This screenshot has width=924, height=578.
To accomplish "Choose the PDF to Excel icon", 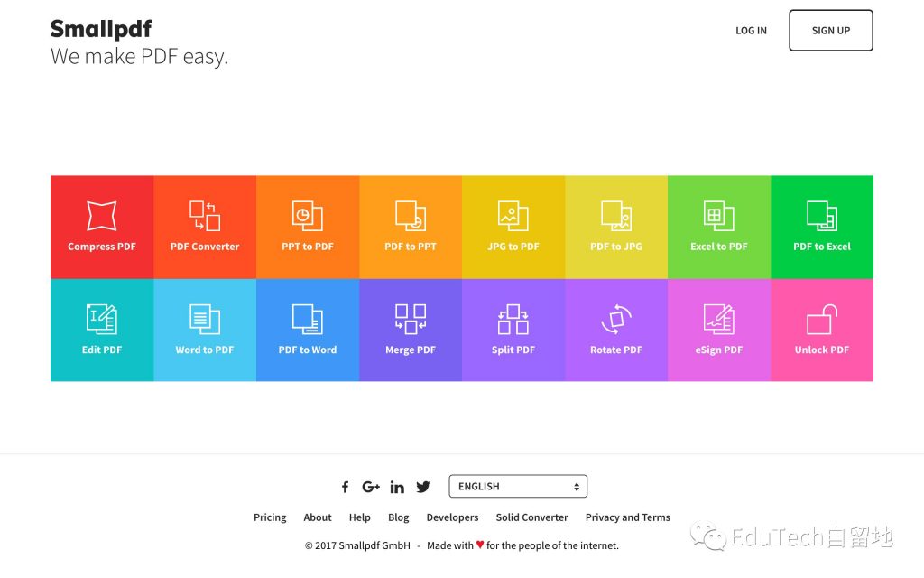I will point(822,216).
